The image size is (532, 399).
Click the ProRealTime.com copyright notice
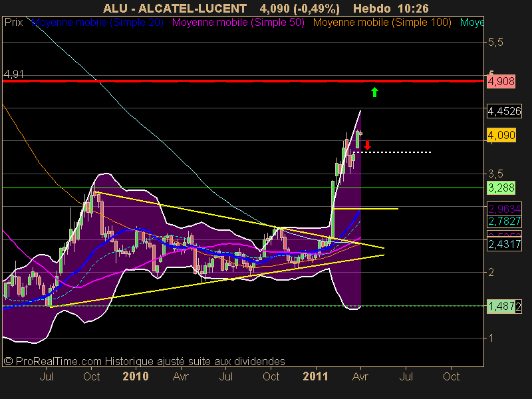tap(144, 361)
